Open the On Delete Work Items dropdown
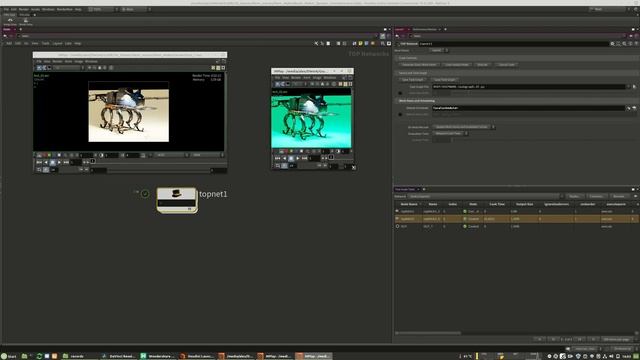 click(464, 127)
